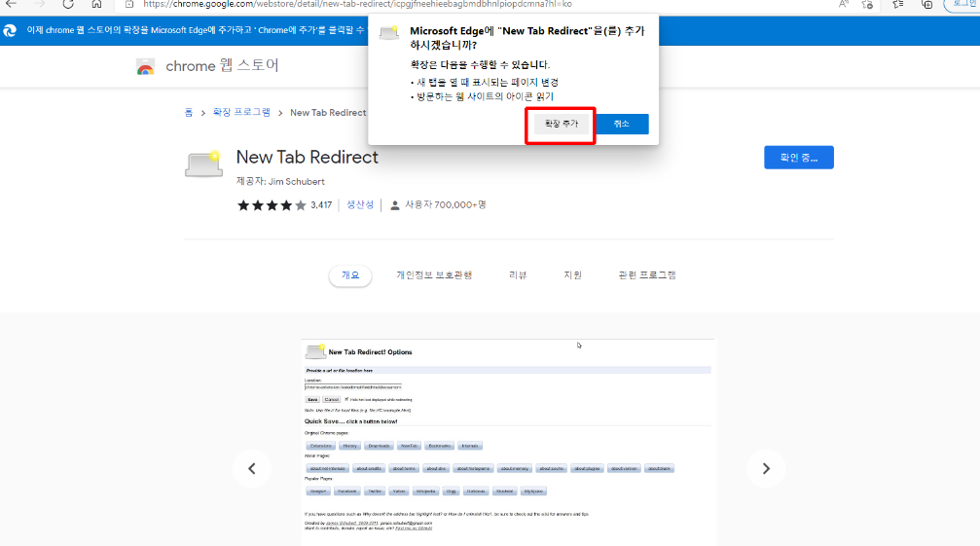Open the collections icon in toolbar

point(927,4)
